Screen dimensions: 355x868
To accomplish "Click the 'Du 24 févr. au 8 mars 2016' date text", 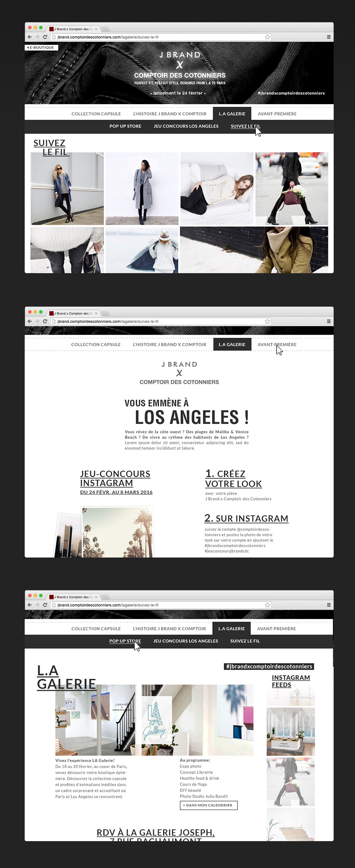I will pyautogui.click(x=116, y=492).
